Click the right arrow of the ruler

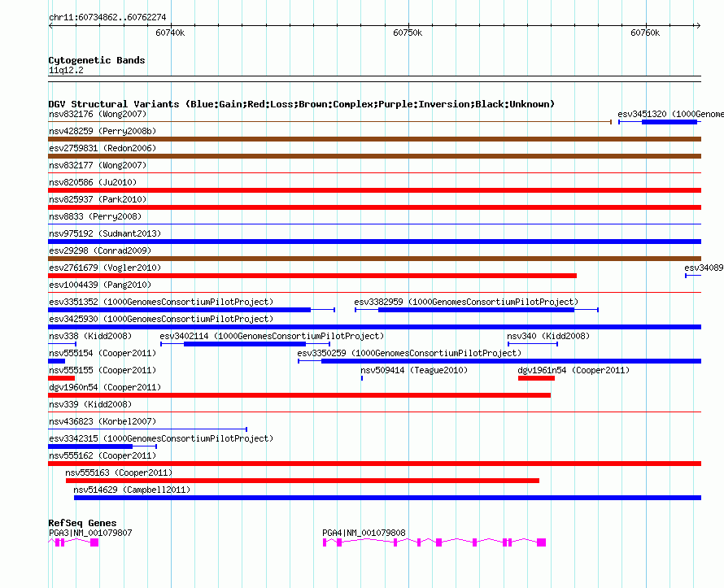point(698,25)
